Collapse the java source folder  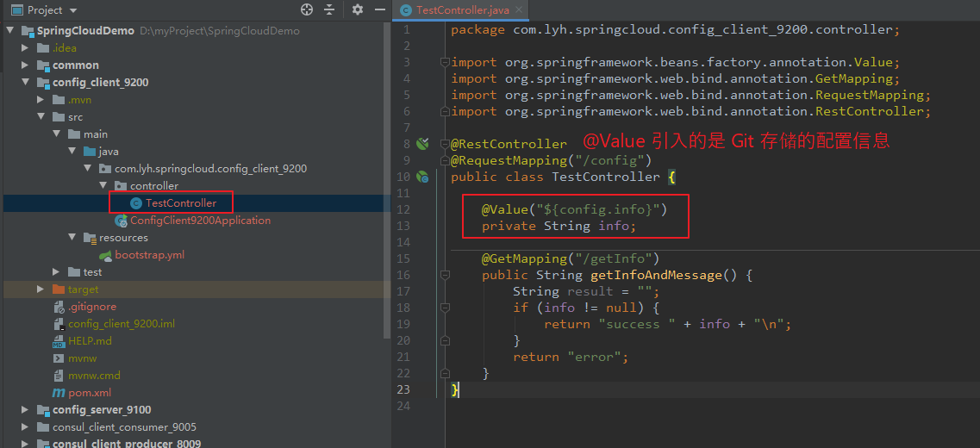click(x=72, y=152)
